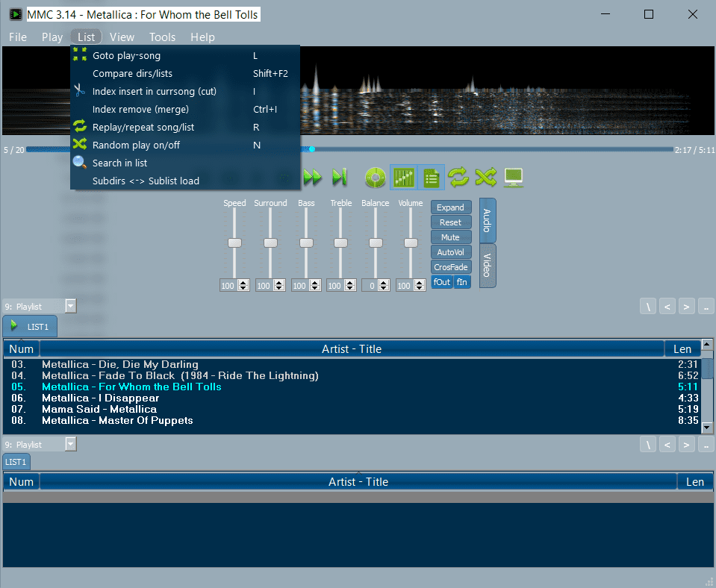Click the Bass slider handle

(x=306, y=243)
